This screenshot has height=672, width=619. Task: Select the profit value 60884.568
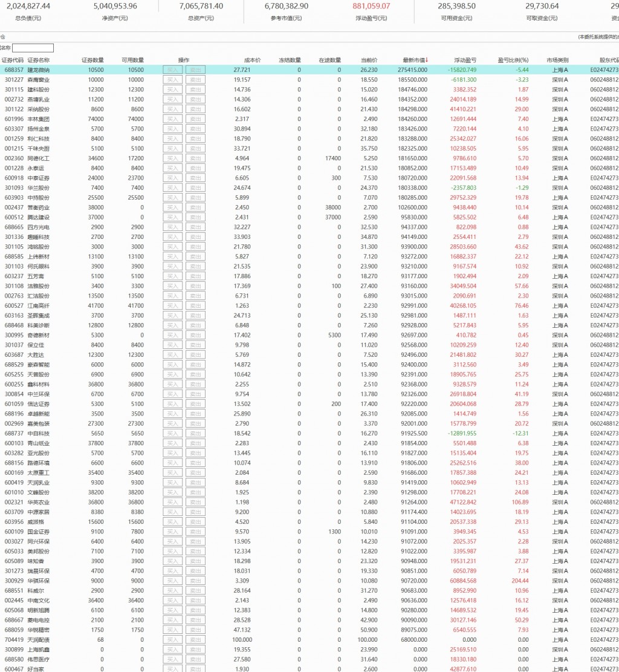(x=463, y=581)
